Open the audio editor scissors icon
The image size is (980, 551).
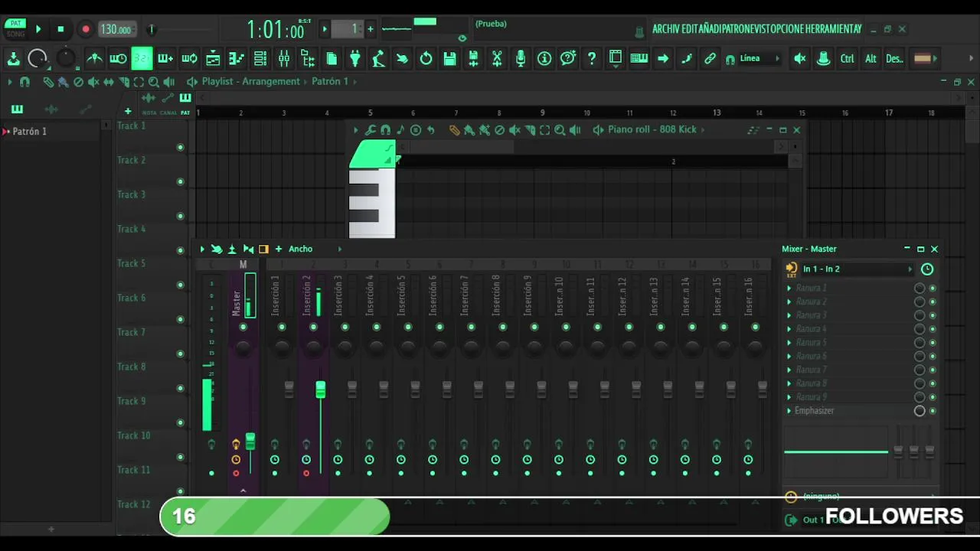[497, 58]
